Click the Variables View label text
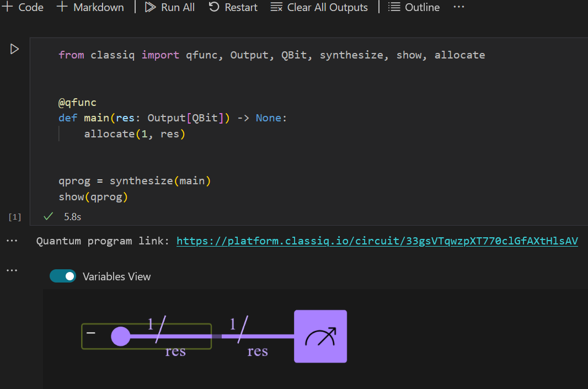588x389 pixels. (116, 277)
